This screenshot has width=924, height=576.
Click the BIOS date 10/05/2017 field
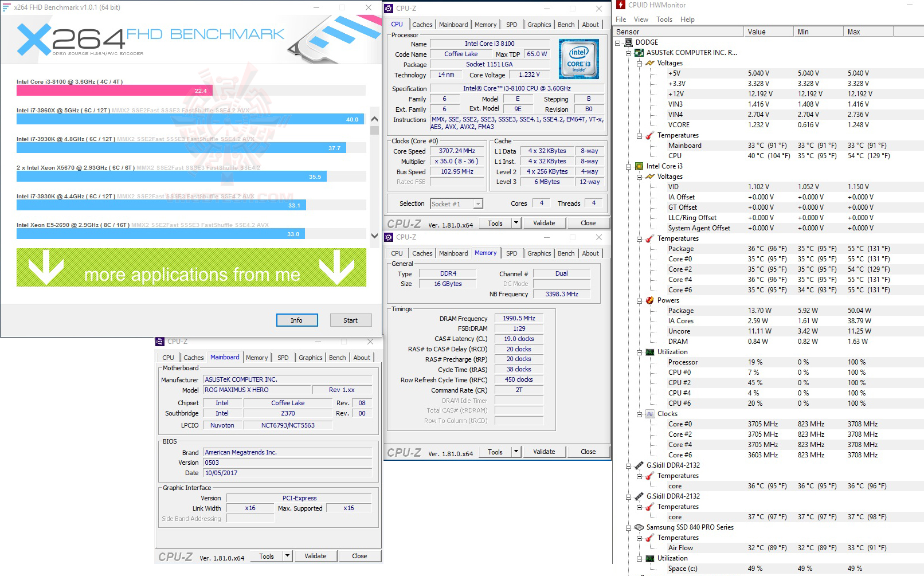288,473
